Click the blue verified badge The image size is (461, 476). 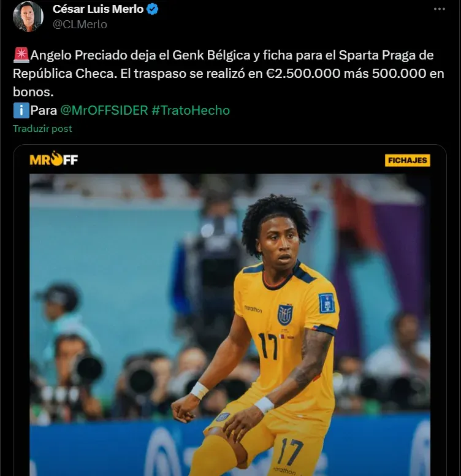152,9
